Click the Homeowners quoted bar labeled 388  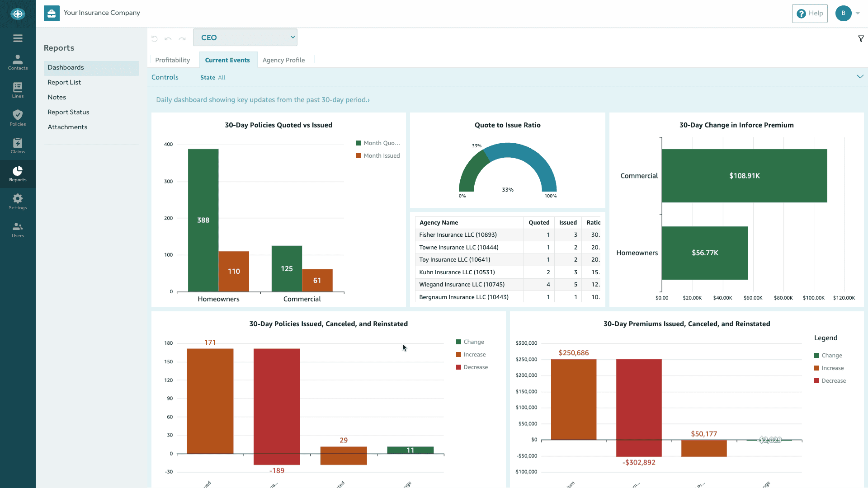(x=203, y=220)
